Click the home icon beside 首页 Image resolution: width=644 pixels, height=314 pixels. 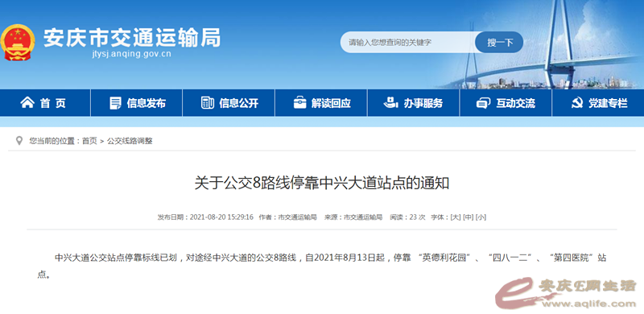coord(27,102)
